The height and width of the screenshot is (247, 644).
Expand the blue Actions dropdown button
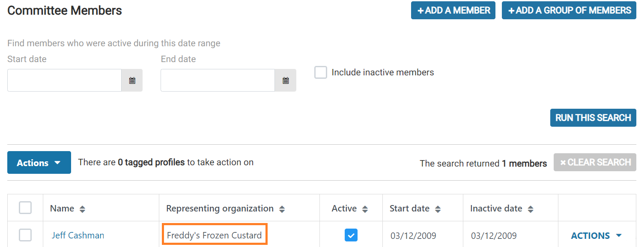39,163
